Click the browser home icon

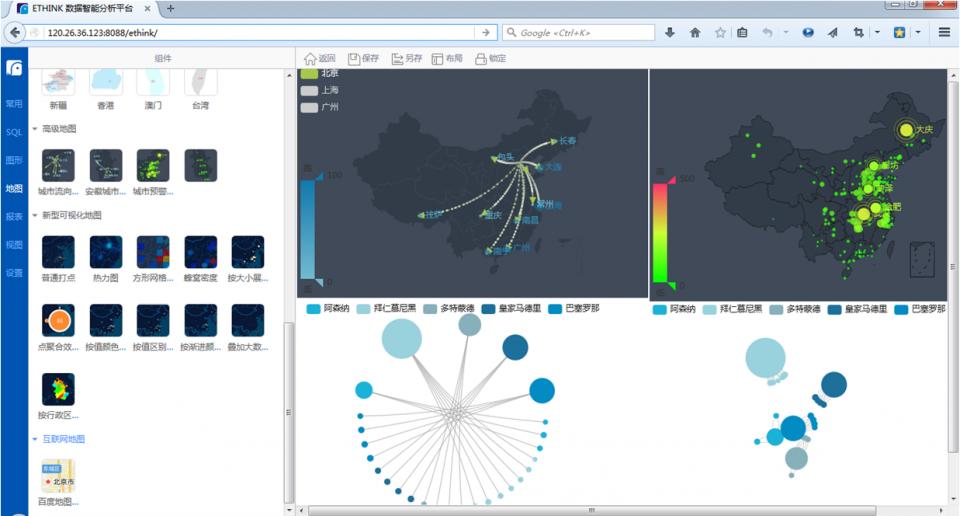pos(695,32)
